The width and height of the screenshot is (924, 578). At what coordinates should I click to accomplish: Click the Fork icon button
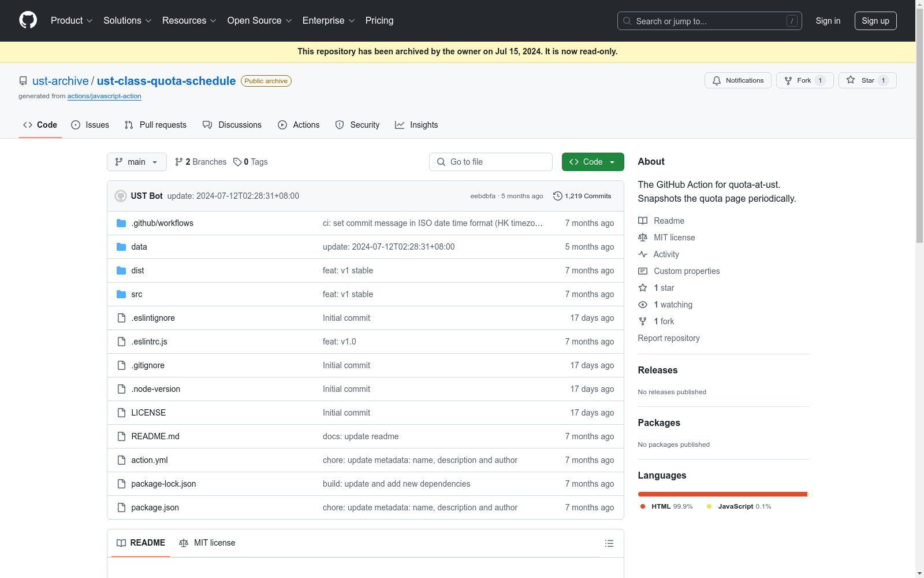804,80
